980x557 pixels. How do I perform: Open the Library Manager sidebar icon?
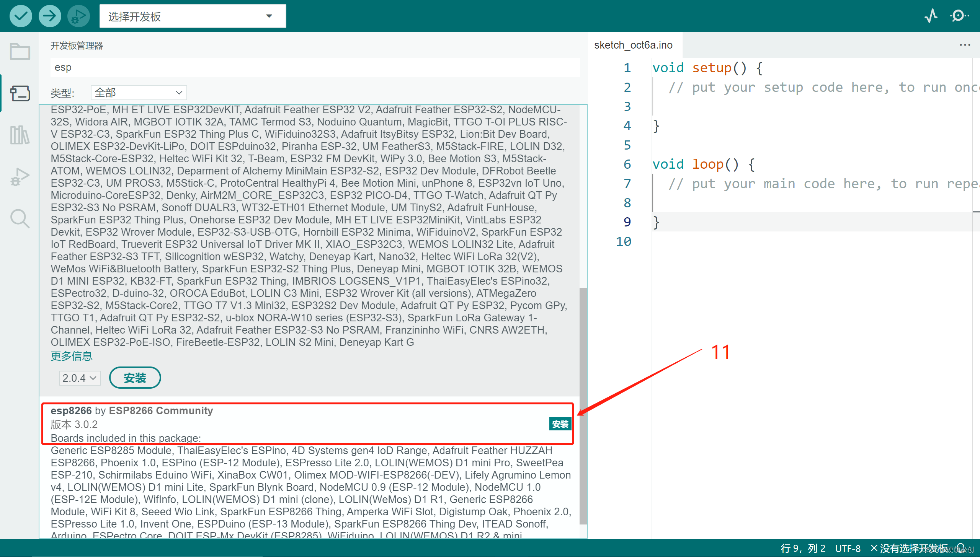[x=20, y=135]
